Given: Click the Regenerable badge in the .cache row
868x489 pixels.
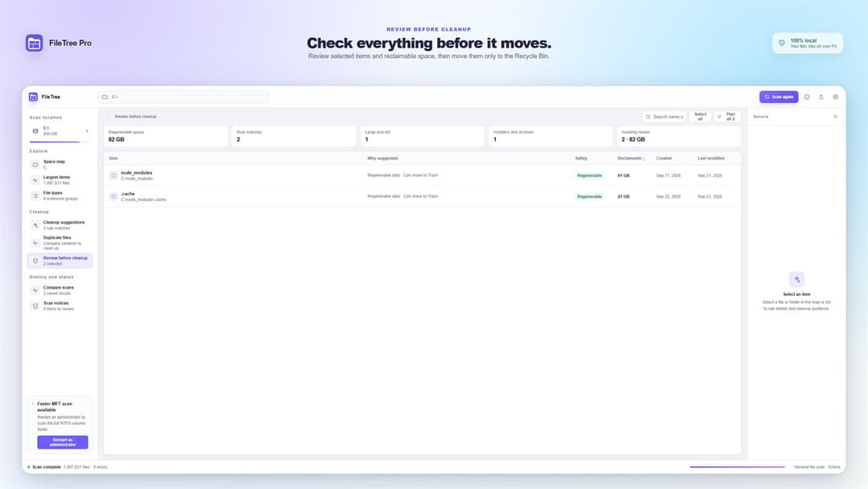Looking at the screenshot, I should (x=590, y=196).
